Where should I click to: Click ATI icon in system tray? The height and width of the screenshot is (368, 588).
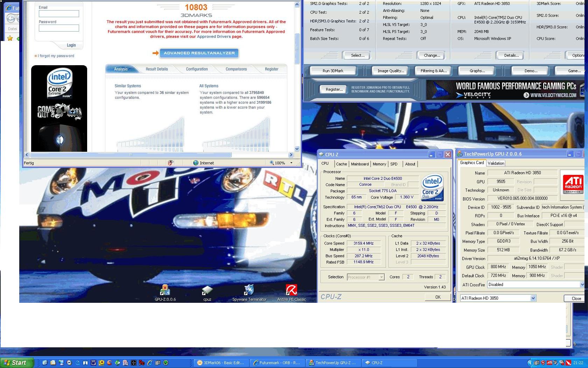tap(549, 363)
